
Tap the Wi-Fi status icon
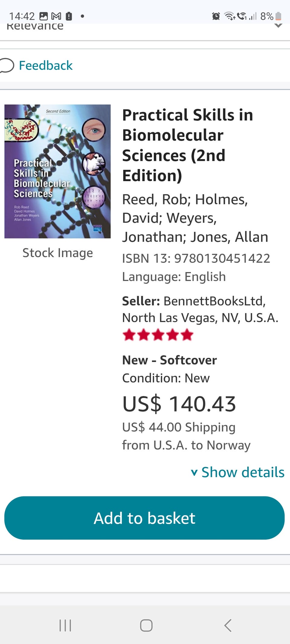(x=230, y=16)
